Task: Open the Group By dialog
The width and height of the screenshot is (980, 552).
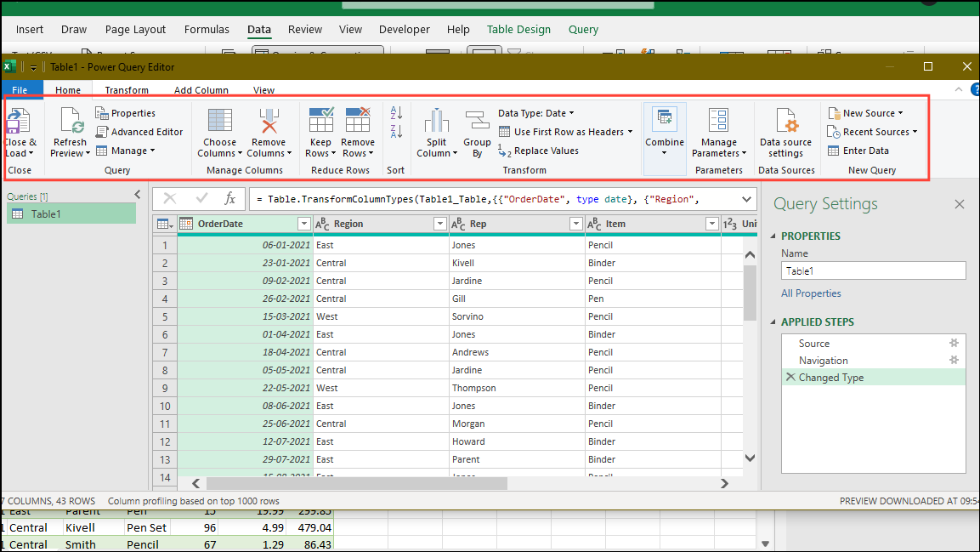Action: (477, 131)
